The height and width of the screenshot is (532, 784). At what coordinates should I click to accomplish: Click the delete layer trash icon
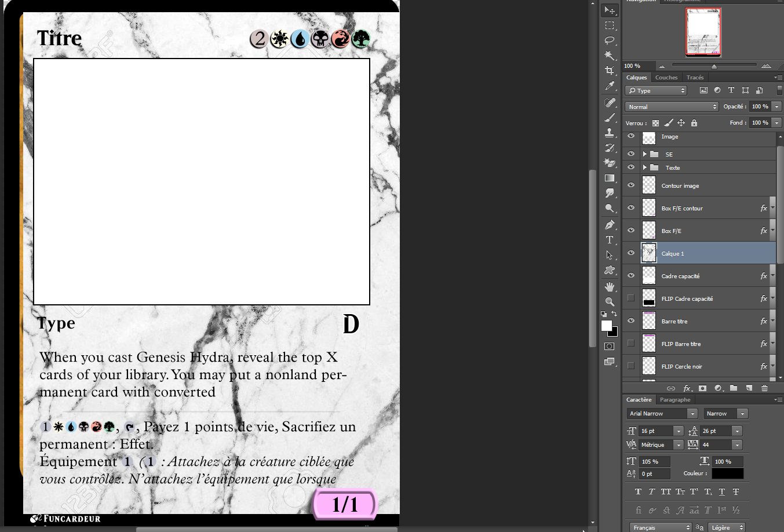pos(764,388)
